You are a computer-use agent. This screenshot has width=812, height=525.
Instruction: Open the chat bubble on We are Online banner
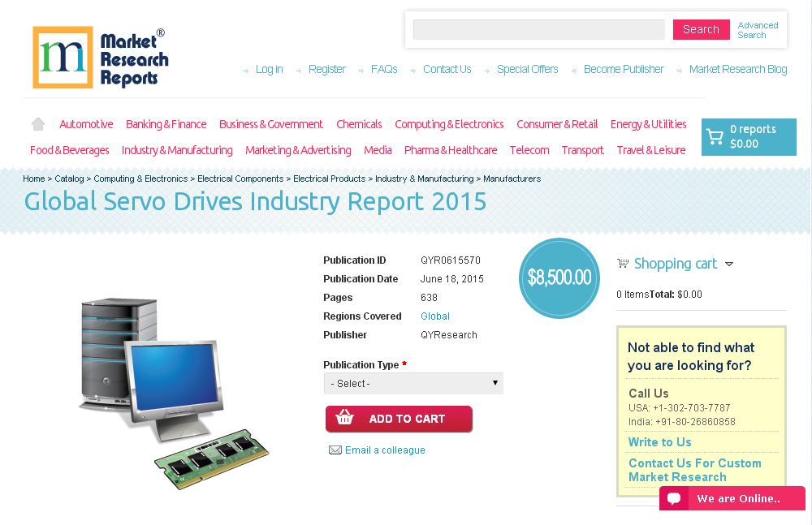click(x=674, y=498)
